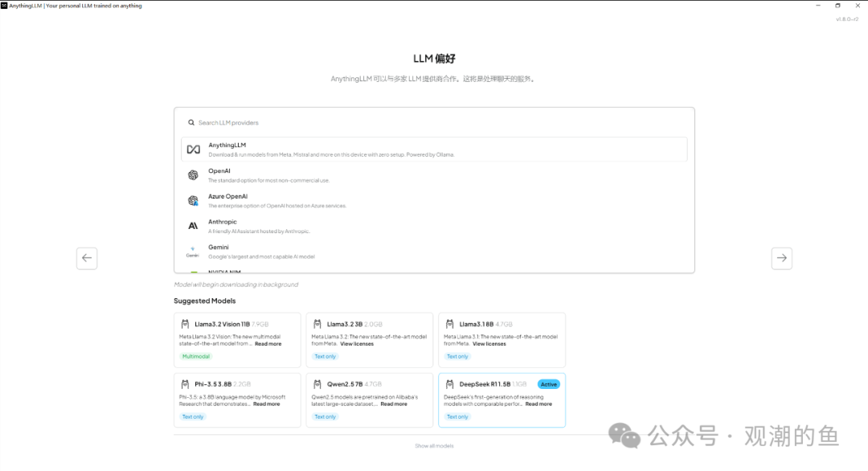Image resolution: width=868 pixels, height=471 pixels.
Task: Select the AnythingLLM provider row
Action: tap(434, 149)
